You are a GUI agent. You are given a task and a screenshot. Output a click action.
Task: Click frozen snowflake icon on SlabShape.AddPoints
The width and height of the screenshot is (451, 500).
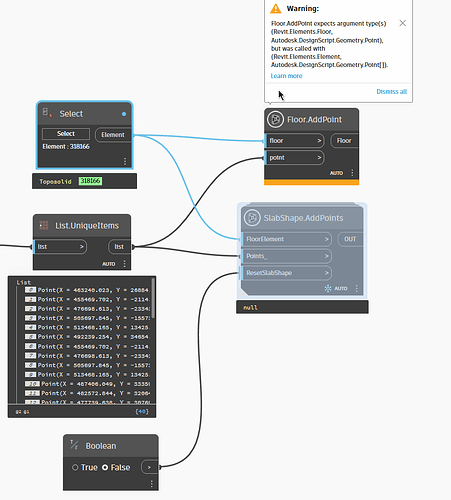coord(328,288)
